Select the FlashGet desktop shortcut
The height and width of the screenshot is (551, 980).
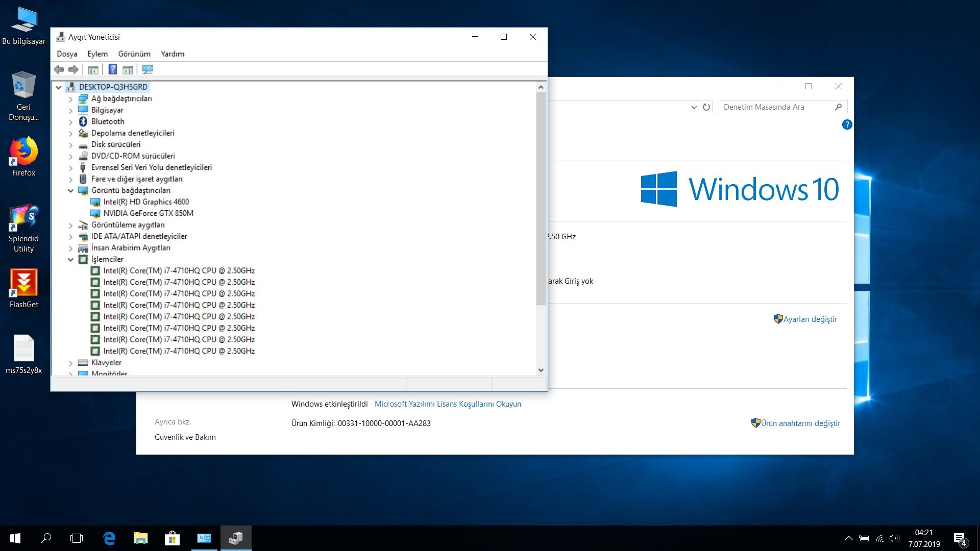(23, 288)
